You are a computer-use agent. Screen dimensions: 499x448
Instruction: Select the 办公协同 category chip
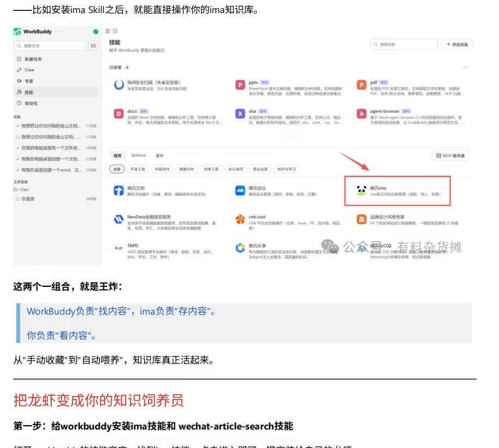[x=236, y=169]
